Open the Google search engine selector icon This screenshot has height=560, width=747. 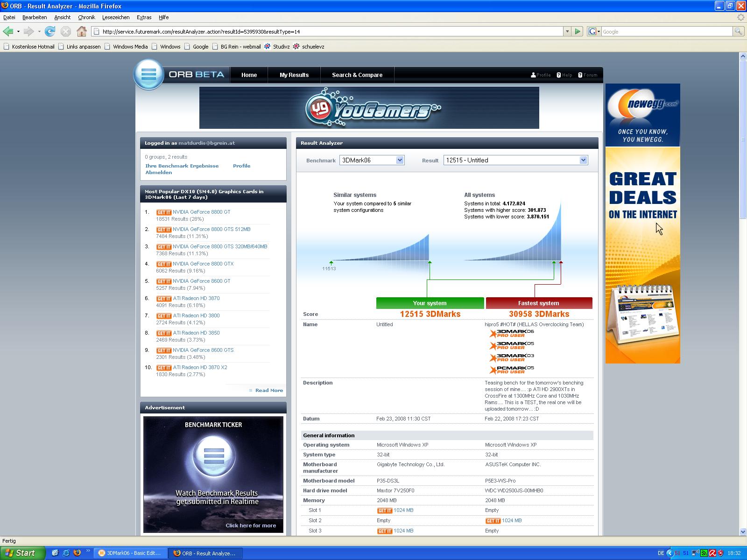[x=594, y=31]
